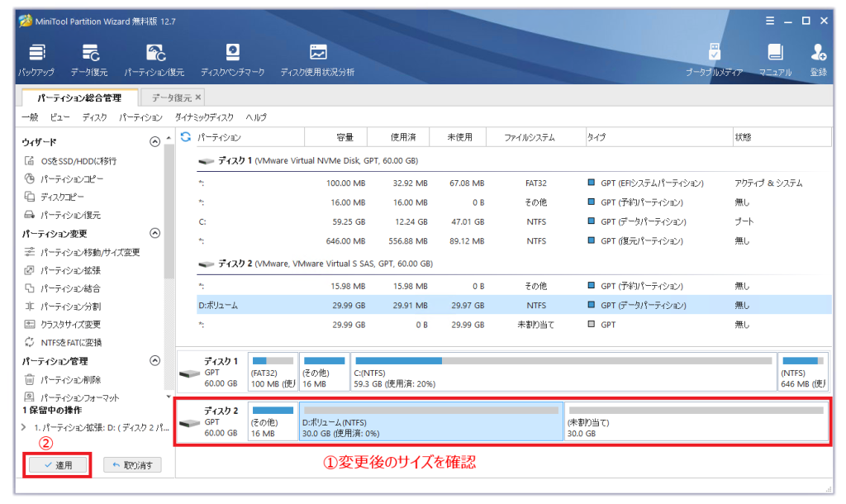Viewport: 846px width, 504px height.
Task: Select ディスク 2 header row in list
Action: click(x=514, y=264)
